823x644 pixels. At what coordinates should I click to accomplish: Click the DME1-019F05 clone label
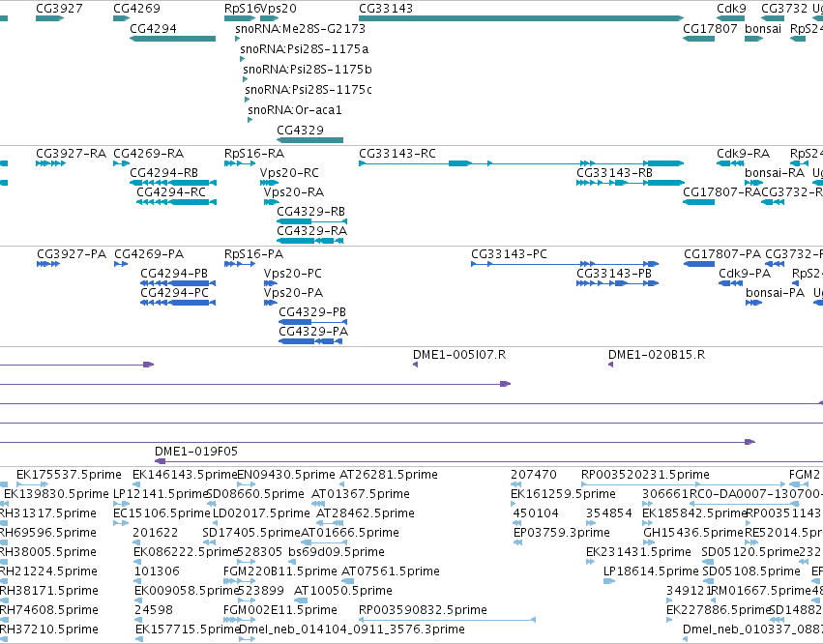(195, 451)
